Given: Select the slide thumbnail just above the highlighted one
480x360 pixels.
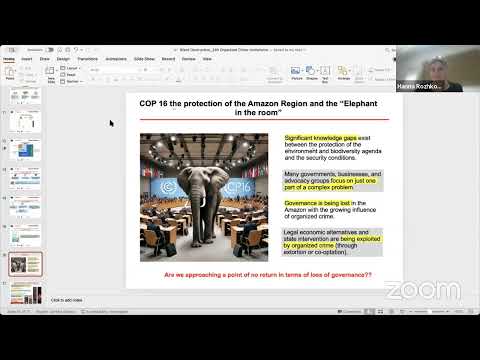Looking at the screenshot, I should click(x=26, y=235).
